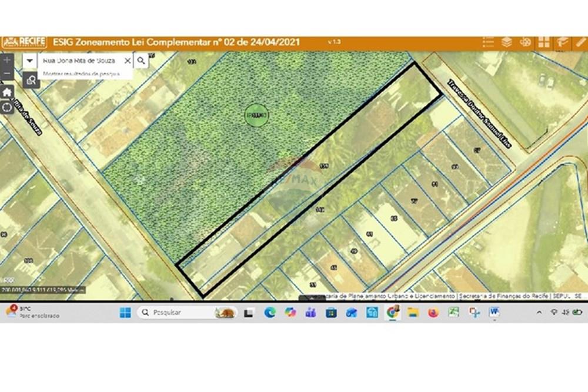Image resolution: width=588 pixels, height=392 pixels.
Task: Zoom out of the map
Action: pyautogui.click(x=7, y=74)
